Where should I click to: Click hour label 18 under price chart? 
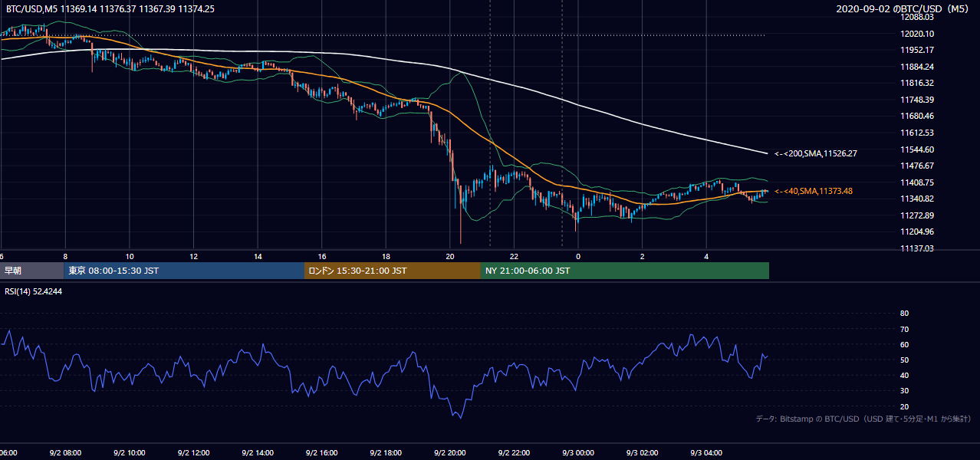386,257
